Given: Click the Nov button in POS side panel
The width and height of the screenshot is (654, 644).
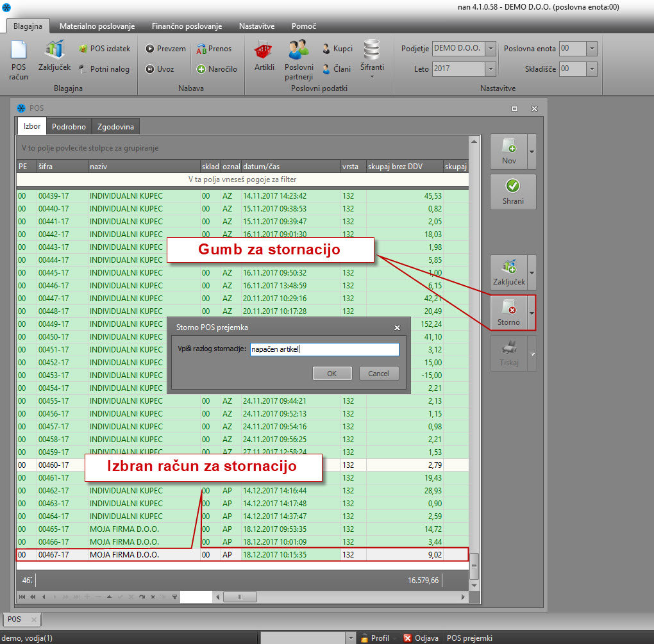Looking at the screenshot, I should pos(508,151).
